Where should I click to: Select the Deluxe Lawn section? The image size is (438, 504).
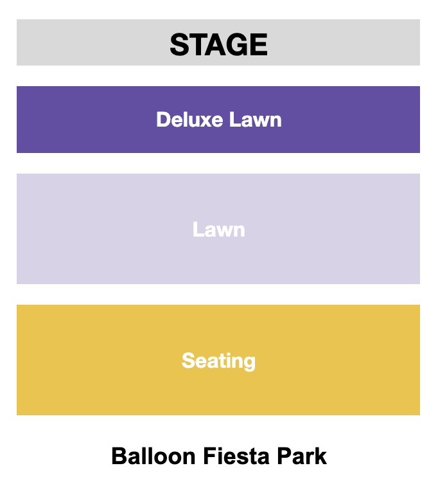[x=218, y=120]
